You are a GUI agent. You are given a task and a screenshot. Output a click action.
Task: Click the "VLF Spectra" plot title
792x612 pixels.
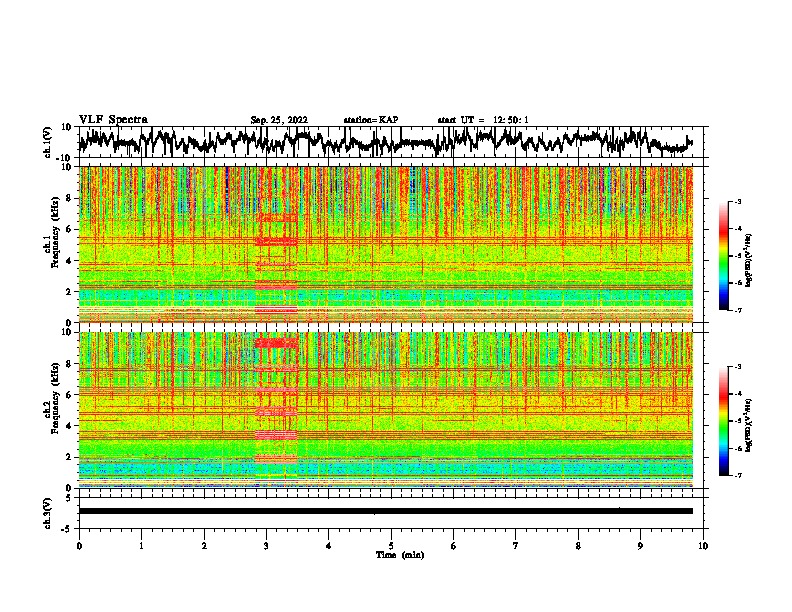113,120
